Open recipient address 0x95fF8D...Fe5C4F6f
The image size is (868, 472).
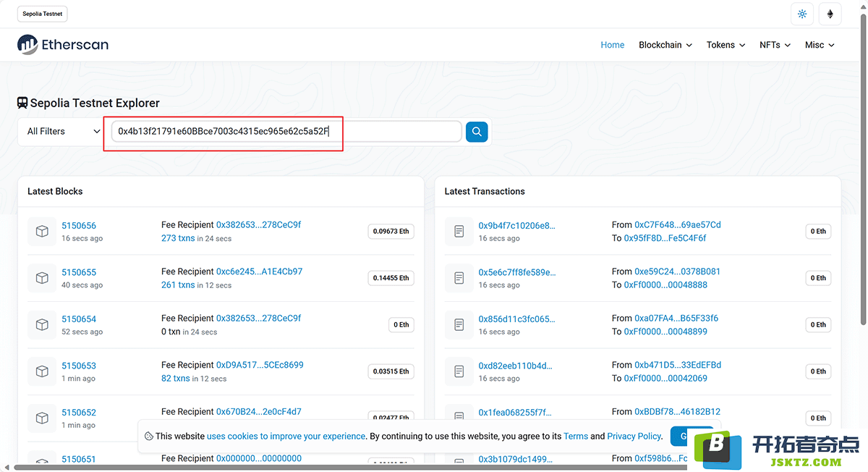(665, 238)
